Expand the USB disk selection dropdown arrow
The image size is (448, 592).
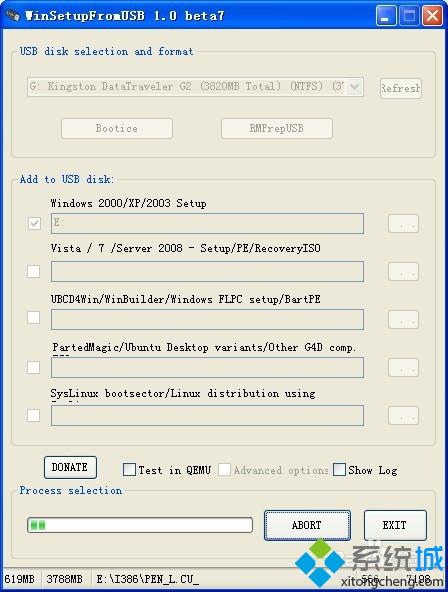[354, 87]
